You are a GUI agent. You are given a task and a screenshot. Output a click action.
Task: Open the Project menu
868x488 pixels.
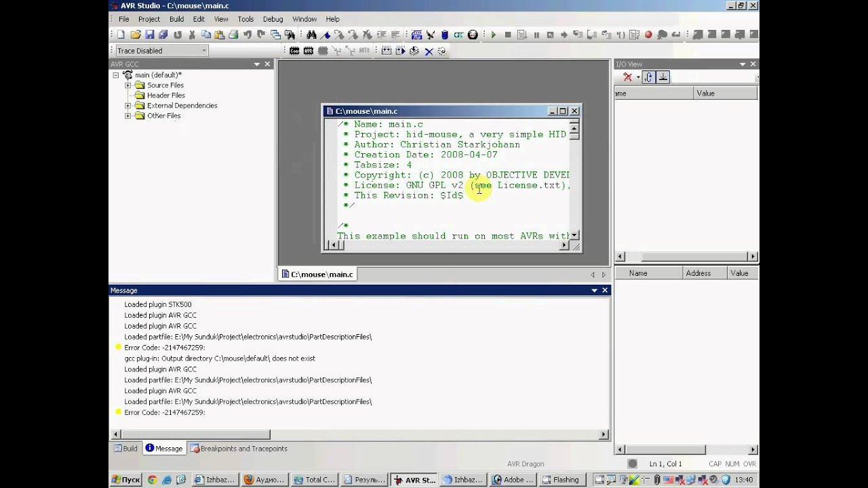[149, 19]
